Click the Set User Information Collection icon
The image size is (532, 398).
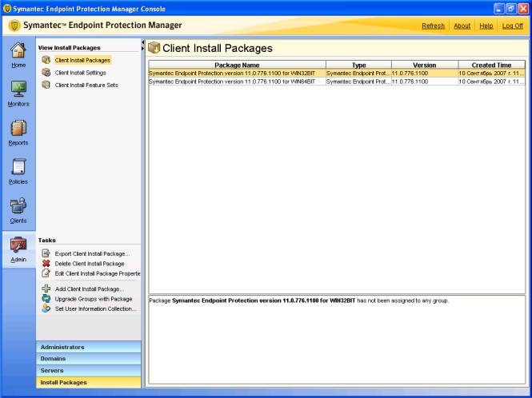[46, 308]
